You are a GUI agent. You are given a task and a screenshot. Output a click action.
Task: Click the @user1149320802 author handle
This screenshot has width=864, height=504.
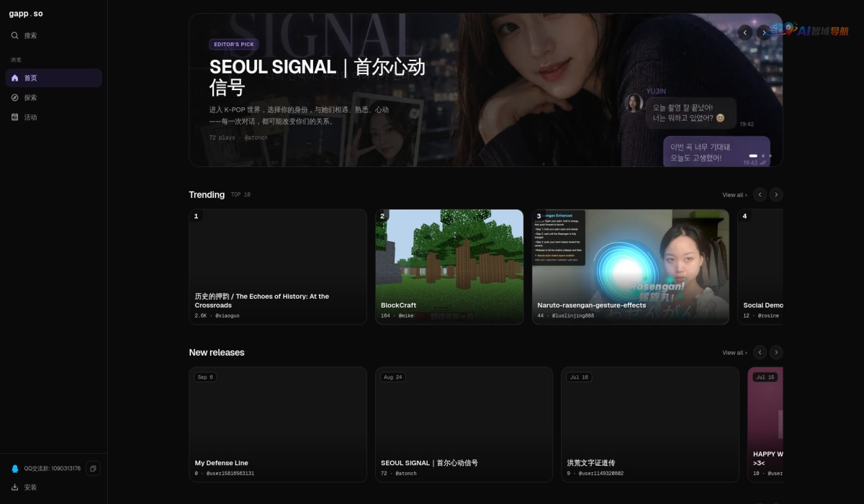[x=600, y=474]
